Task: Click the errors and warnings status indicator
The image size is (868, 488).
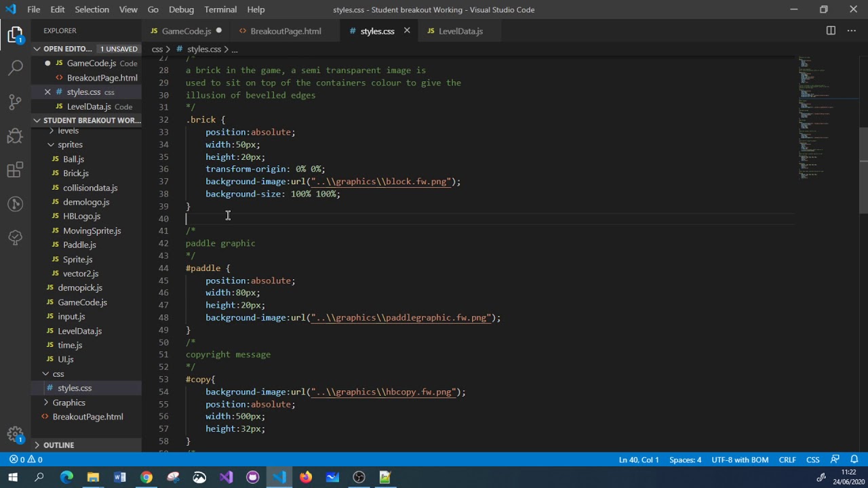Action: [x=26, y=460]
